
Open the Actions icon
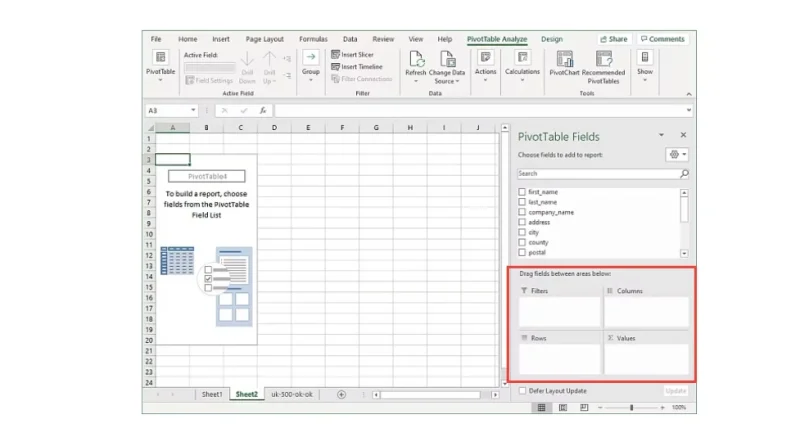485,57
